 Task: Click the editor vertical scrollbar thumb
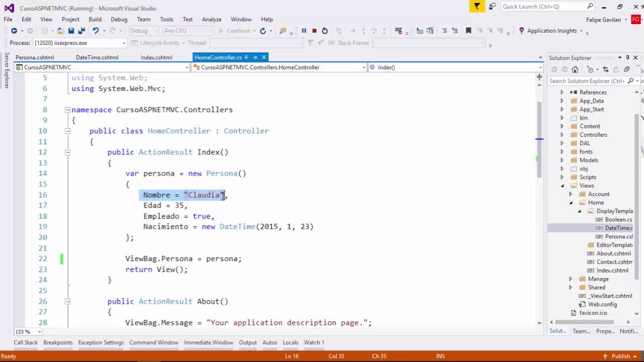coord(539,140)
